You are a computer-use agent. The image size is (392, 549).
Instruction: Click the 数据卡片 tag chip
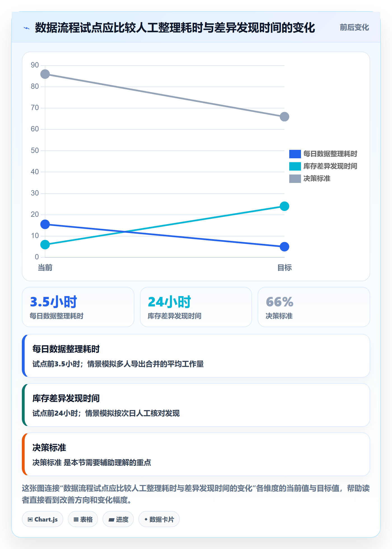coord(159,519)
